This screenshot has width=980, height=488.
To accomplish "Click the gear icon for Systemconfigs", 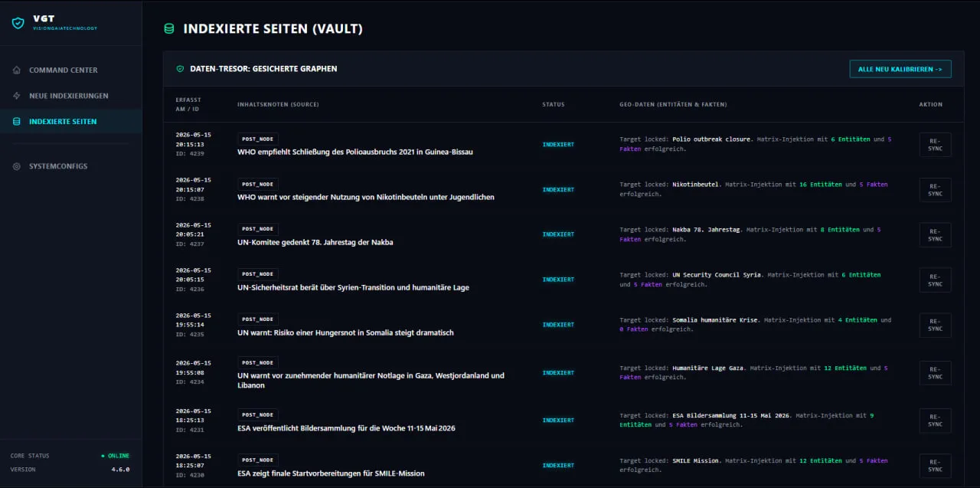I will click(x=17, y=166).
